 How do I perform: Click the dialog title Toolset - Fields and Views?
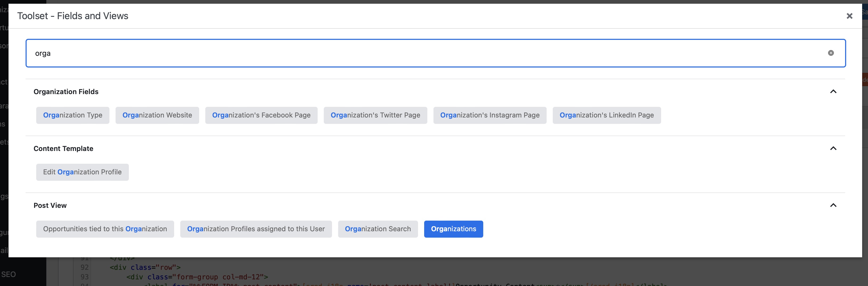pos(73,16)
